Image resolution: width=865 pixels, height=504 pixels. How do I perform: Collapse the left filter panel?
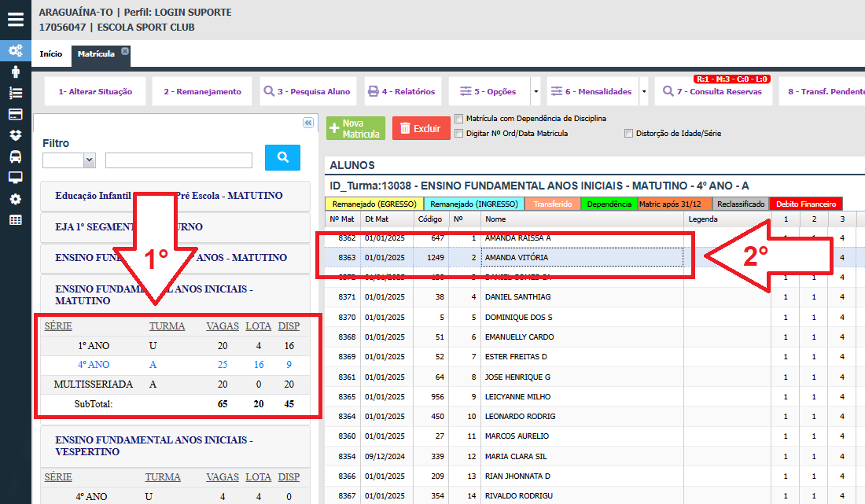(x=307, y=123)
